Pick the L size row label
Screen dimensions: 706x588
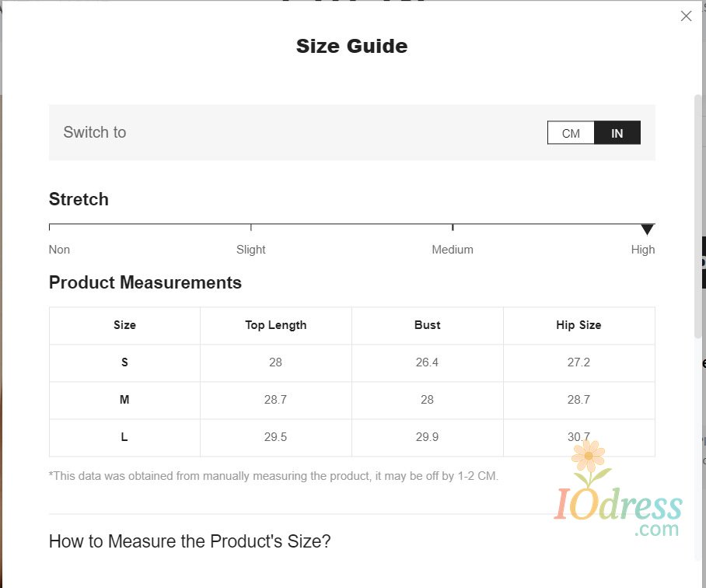[x=124, y=437]
